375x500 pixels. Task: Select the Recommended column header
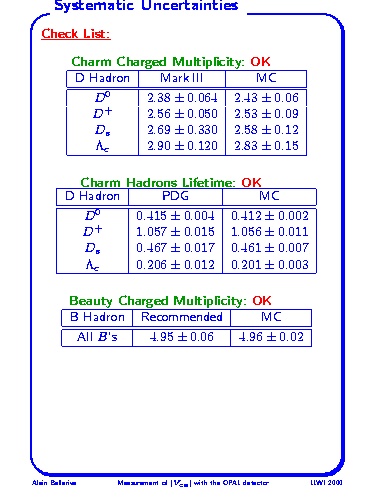(x=182, y=317)
